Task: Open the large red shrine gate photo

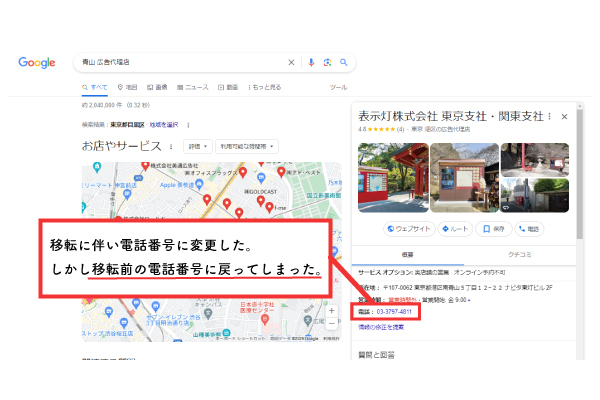Action: pos(393,178)
